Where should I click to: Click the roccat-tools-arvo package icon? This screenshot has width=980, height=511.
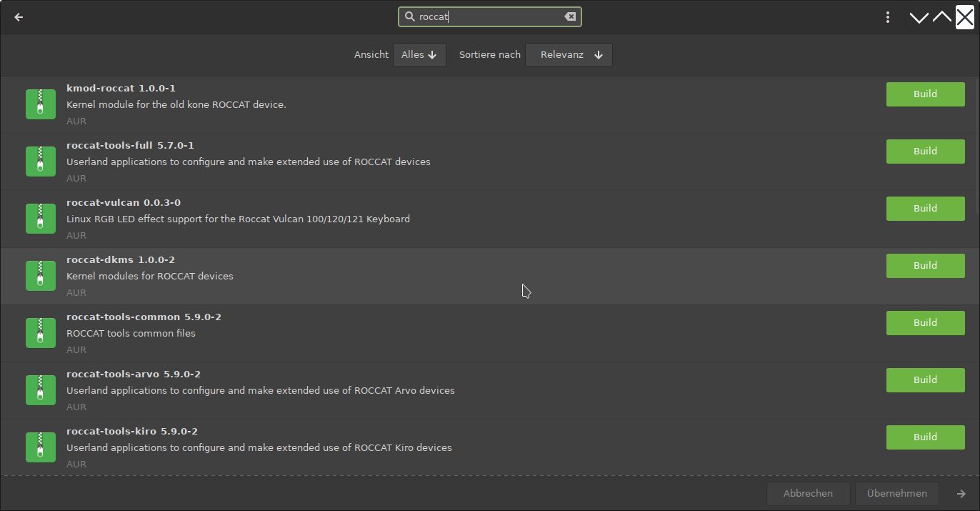pos(41,390)
